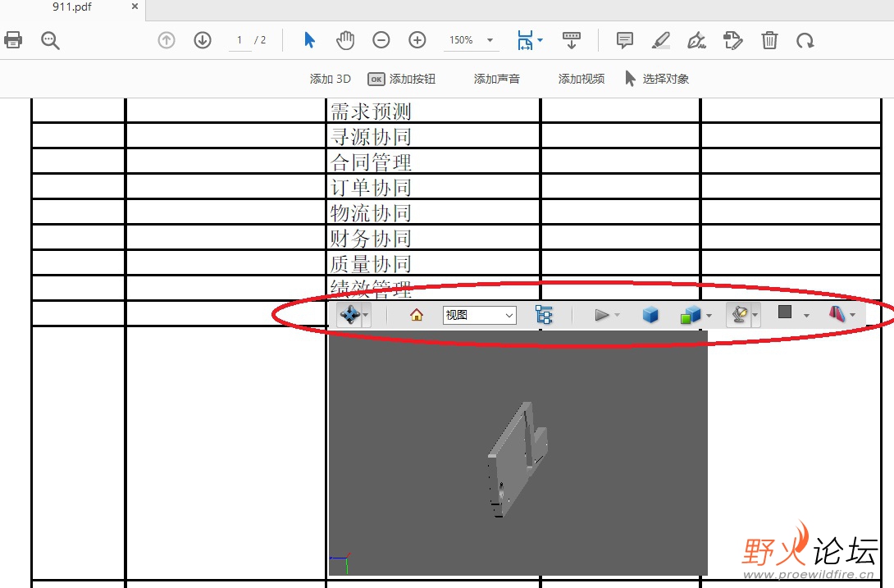Click 添加声音 button
894x588 pixels.
496,79
